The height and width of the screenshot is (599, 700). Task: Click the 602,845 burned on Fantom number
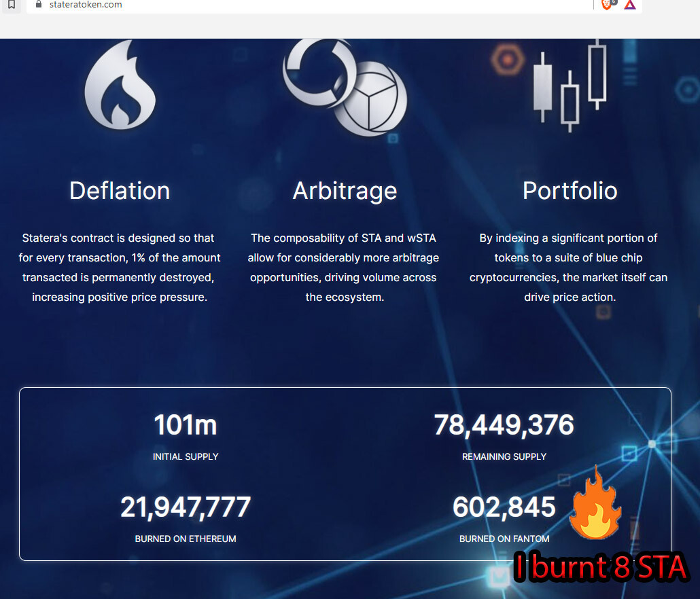pos(504,507)
